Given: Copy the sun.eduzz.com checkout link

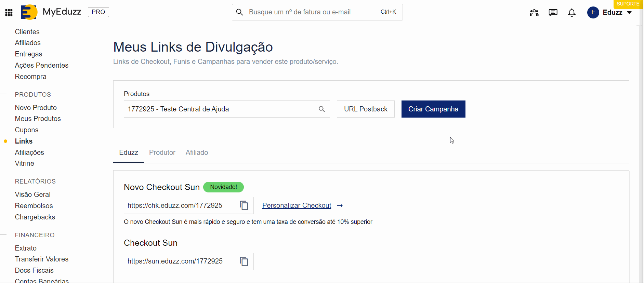Looking at the screenshot, I should [x=244, y=261].
